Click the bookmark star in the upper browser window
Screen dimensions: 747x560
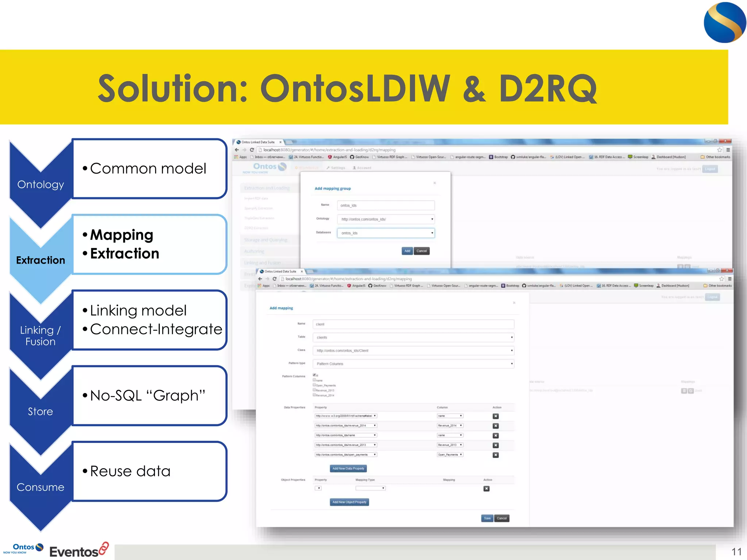click(x=719, y=150)
